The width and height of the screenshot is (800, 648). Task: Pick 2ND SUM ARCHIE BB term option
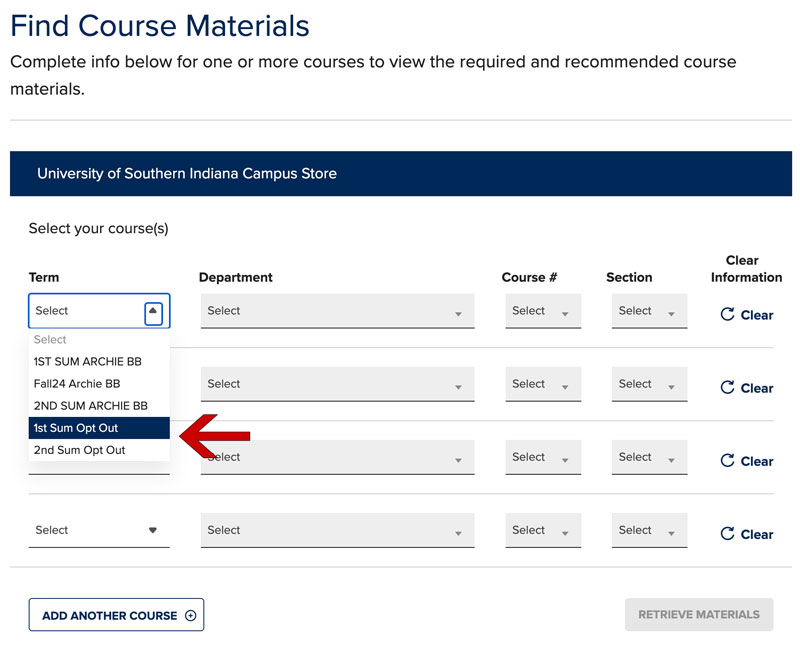point(90,406)
